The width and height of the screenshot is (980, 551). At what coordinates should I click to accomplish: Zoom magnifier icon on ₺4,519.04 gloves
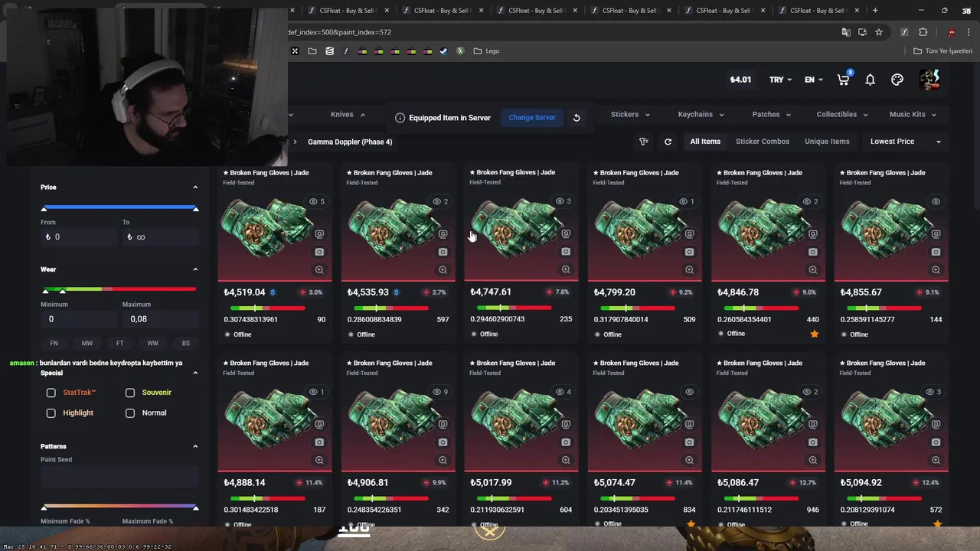319,269
